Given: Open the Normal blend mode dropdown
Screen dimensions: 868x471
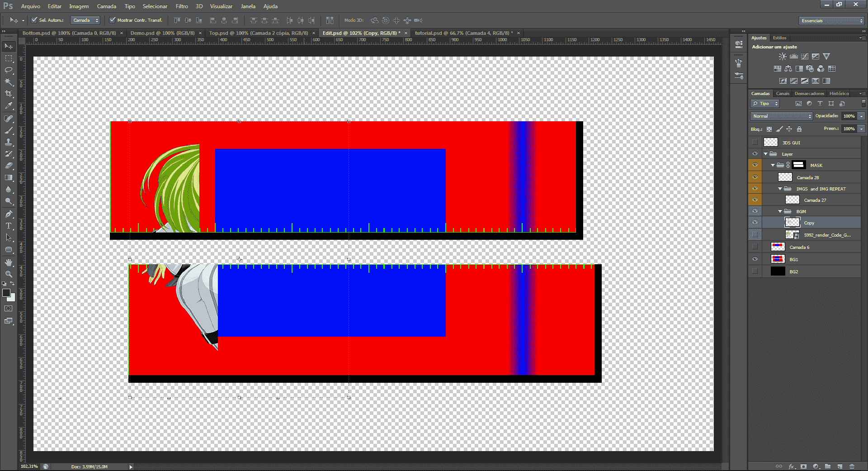Looking at the screenshot, I should [x=782, y=116].
